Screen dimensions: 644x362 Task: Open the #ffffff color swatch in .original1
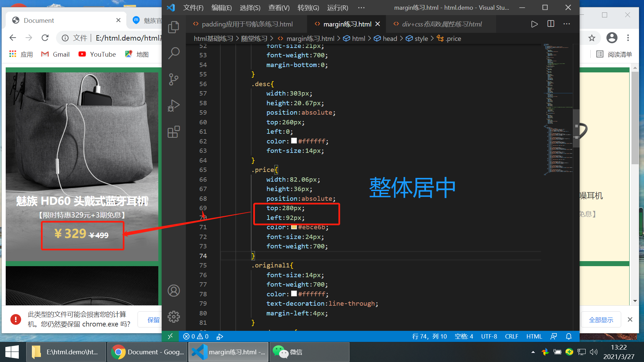click(294, 294)
